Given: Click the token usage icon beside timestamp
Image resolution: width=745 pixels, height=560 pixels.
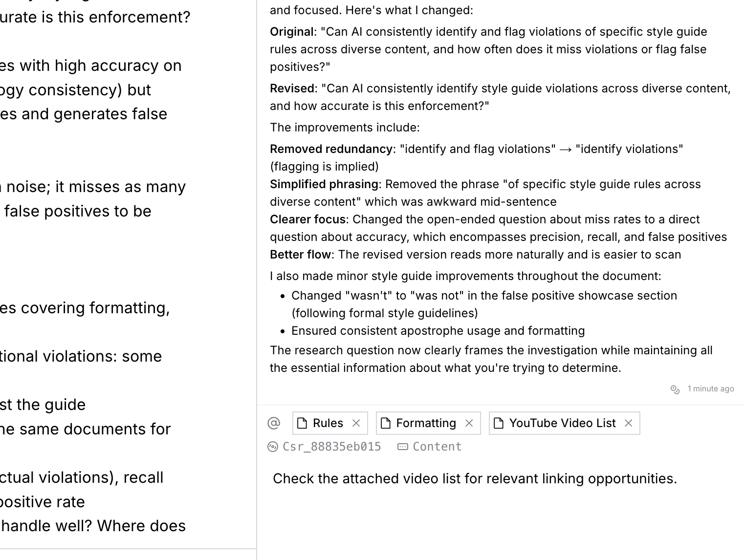Looking at the screenshot, I should (x=675, y=389).
